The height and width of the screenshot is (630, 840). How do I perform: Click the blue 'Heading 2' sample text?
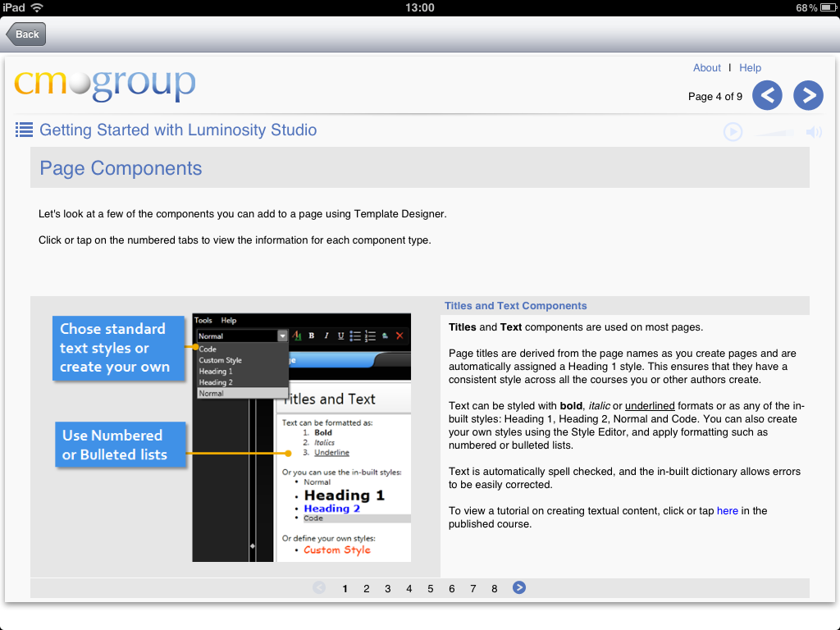tap(331, 509)
